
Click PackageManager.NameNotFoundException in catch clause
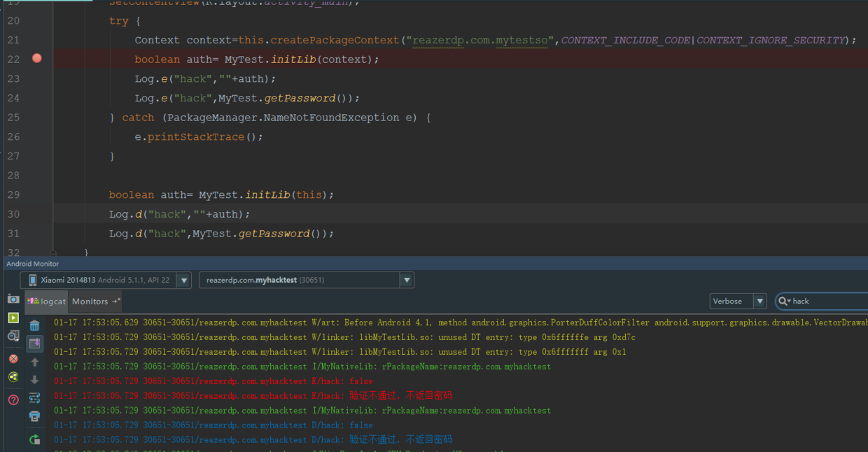pyautogui.click(x=283, y=118)
